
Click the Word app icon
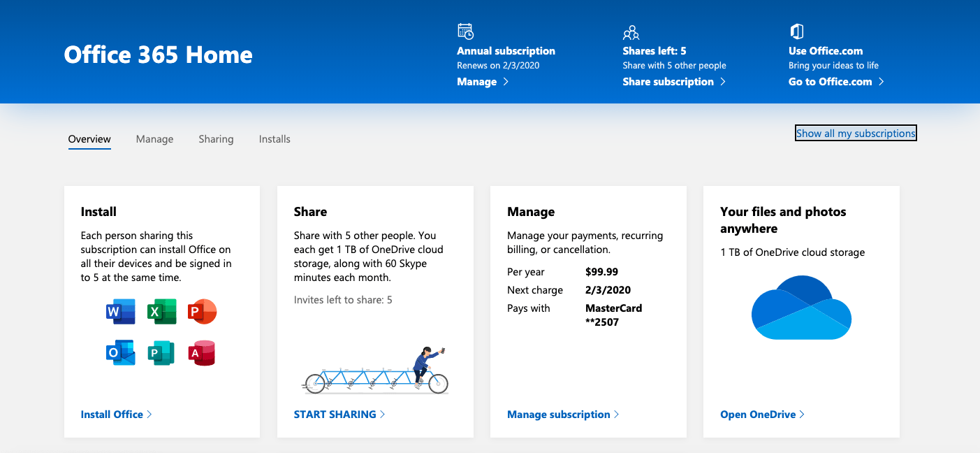point(120,311)
